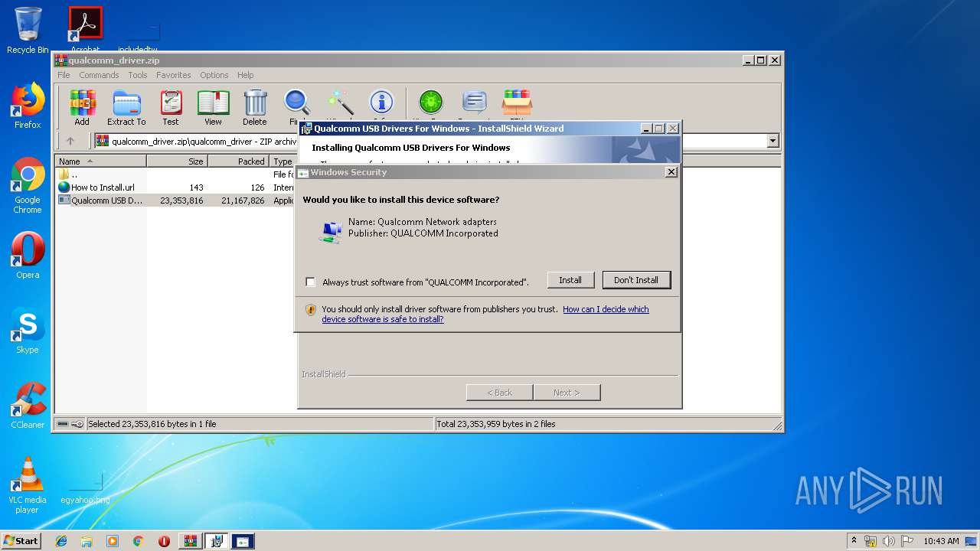Click the Comment speech bubble icon
Screen dimensions: 980x551
point(475,103)
